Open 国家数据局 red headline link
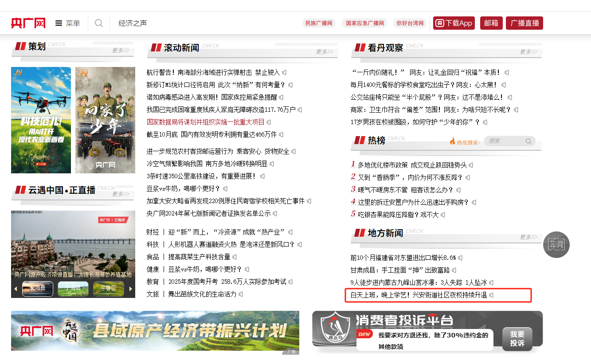Image resolution: width=591 pixels, height=364 pixels. 205,122
